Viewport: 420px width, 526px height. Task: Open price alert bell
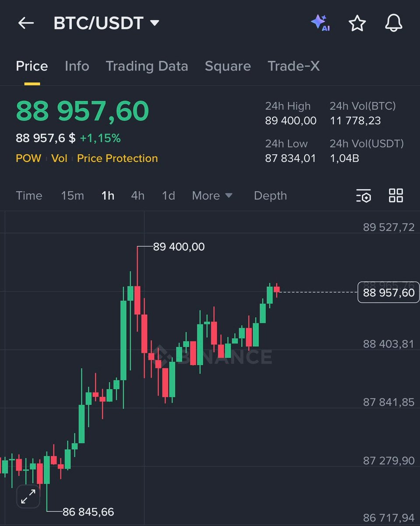click(393, 23)
